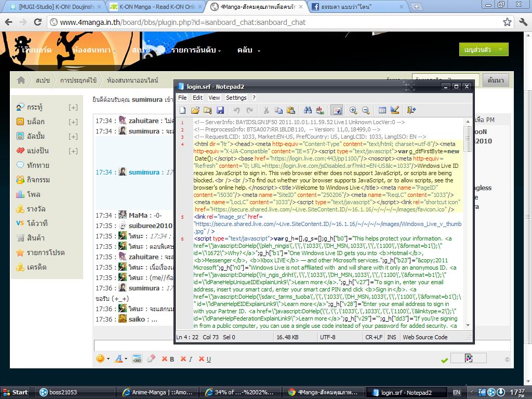532x399 pixels.
Task: Insert link with chat link icon
Action: (137, 358)
